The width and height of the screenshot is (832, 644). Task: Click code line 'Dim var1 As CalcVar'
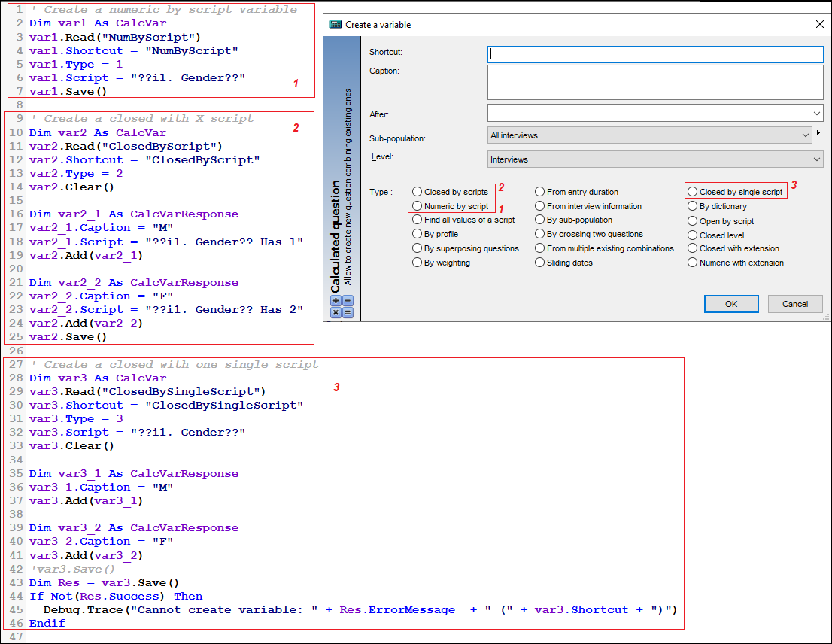pos(98,23)
